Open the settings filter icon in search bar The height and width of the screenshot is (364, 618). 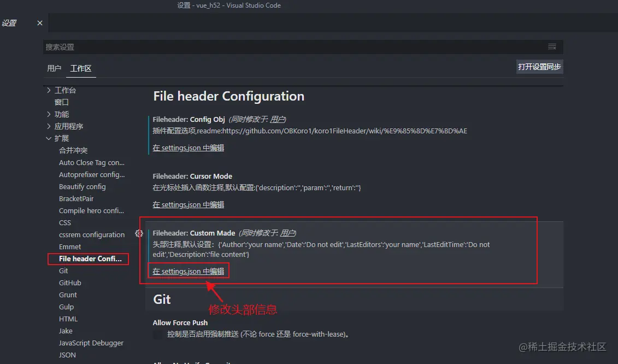coord(552,46)
